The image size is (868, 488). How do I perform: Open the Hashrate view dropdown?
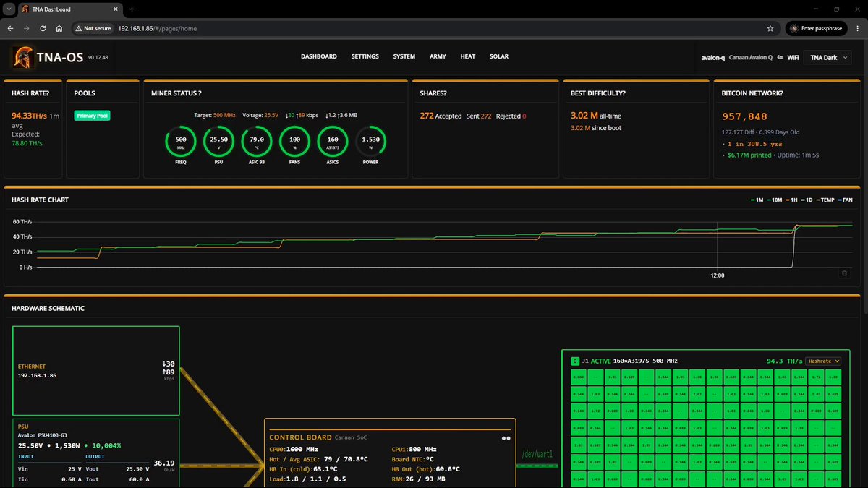point(823,361)
